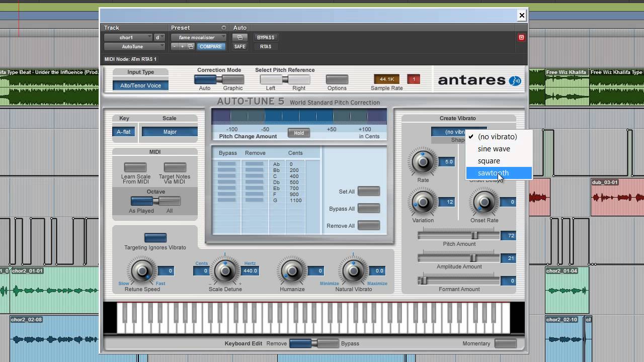Open the plug-in automation enable icon
The height and width of the screenshot is (362, 644).
(240, 37)
